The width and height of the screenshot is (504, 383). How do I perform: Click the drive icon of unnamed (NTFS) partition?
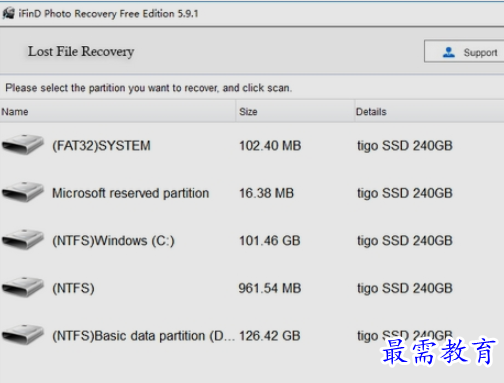click(23, 287)
